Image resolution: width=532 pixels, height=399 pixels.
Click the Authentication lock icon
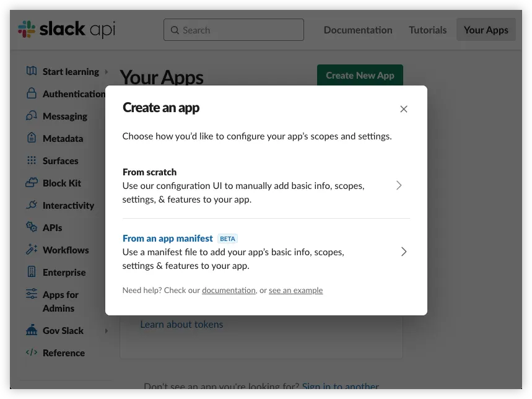pyautogui.click(x=32, y=94)
